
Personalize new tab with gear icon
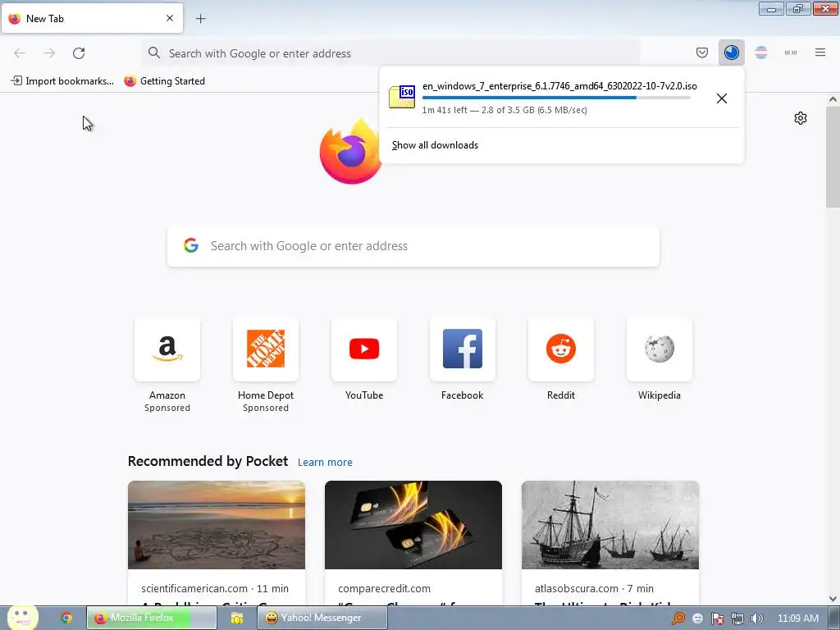tap(801, 118)
